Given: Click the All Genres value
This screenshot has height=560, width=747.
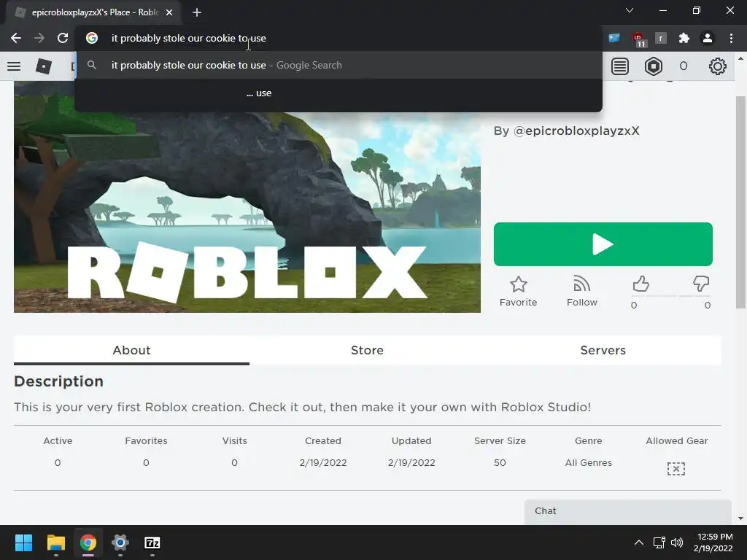Looking at the screenshot, I should coord(589,463).
